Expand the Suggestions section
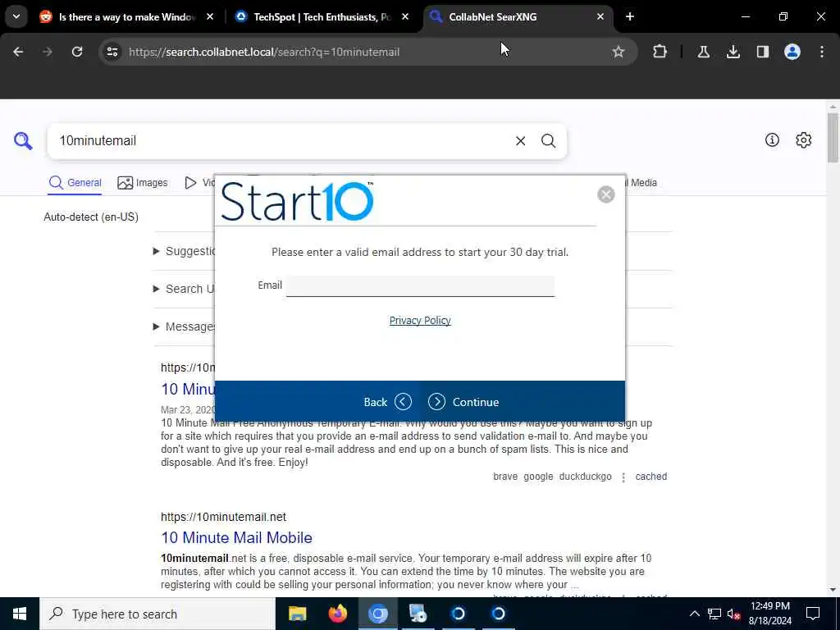 click(185, 251)
